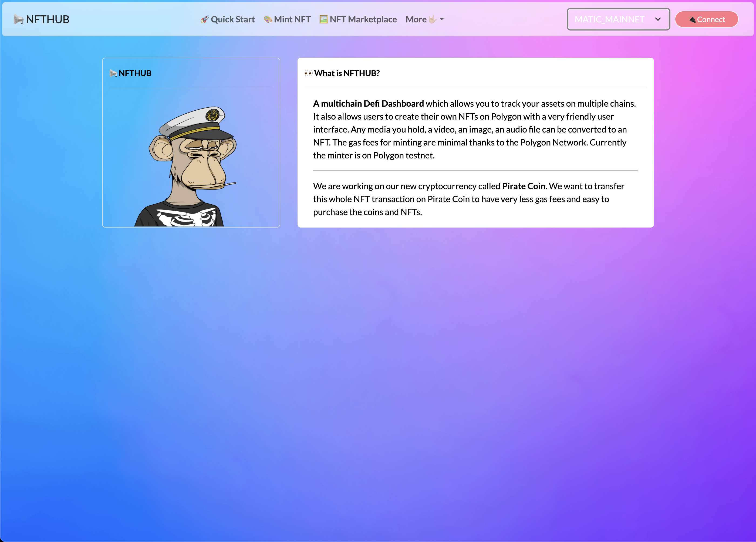Open the Quick Start nav item
This screenshot has width=756, height=542.
tap(233, 19)
